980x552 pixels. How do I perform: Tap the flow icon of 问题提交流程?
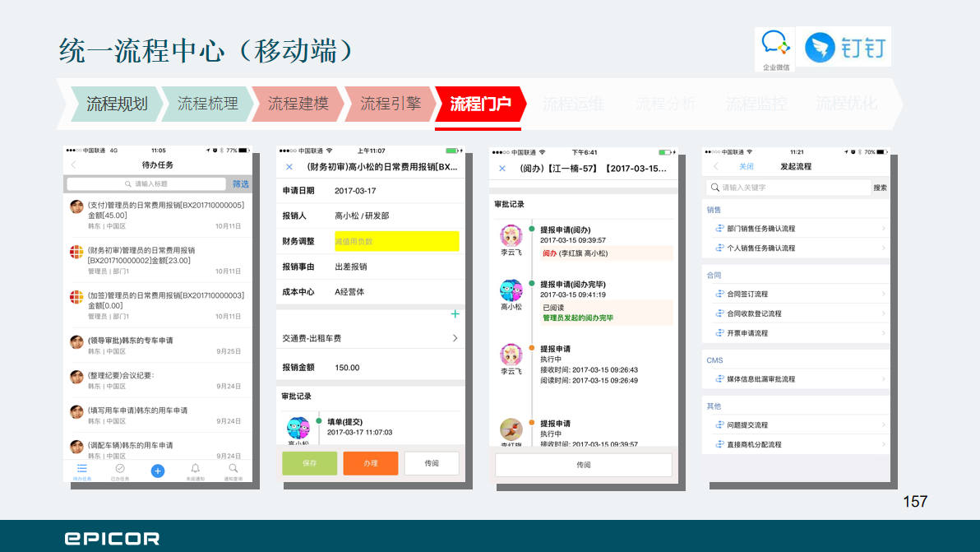(x=719, y=425)
